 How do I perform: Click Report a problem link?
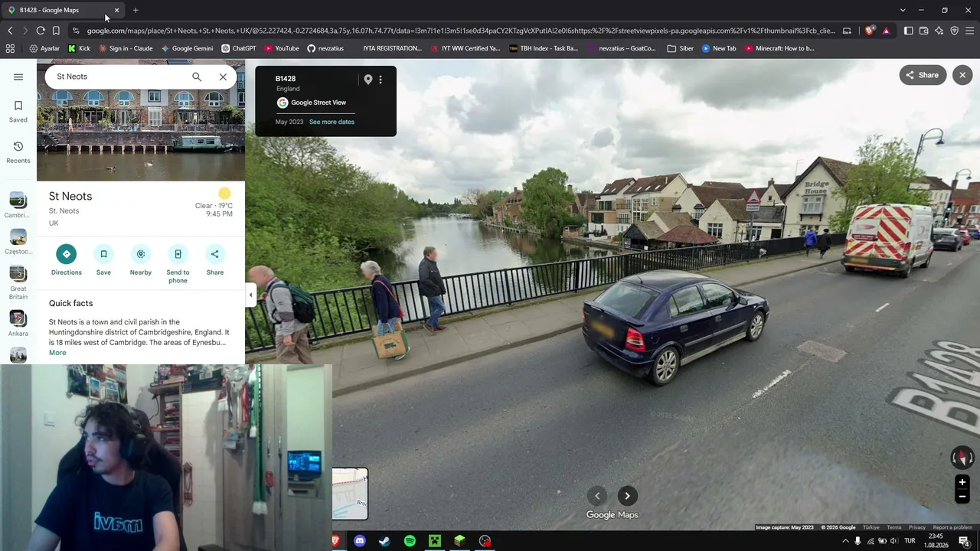952,527
